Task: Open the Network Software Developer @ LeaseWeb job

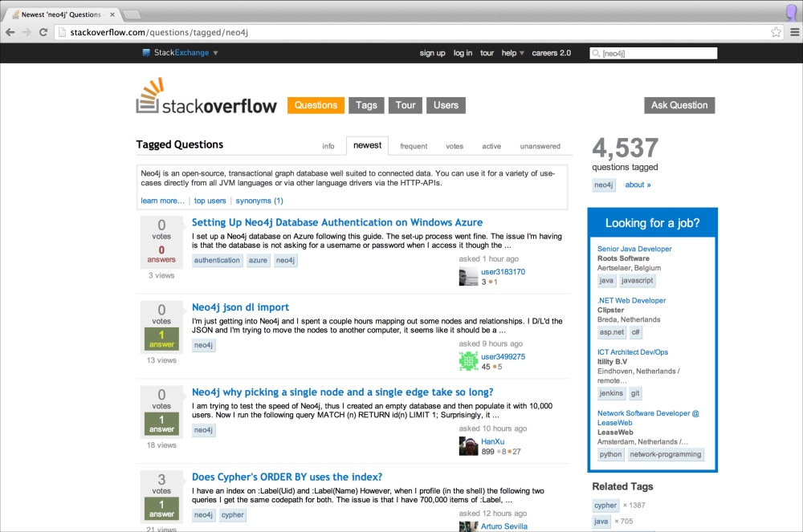Action: pos(648,418)
